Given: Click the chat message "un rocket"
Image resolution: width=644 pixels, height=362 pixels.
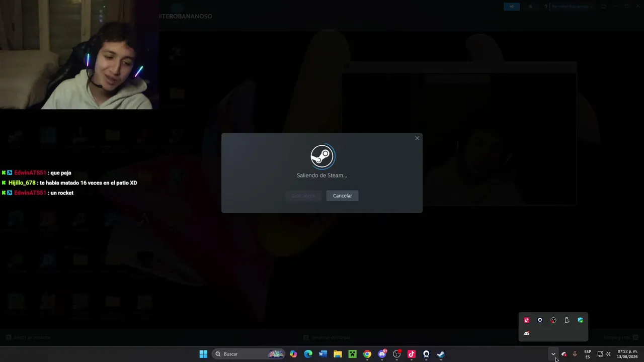Looking at the screenshot, I should point(61,193).
